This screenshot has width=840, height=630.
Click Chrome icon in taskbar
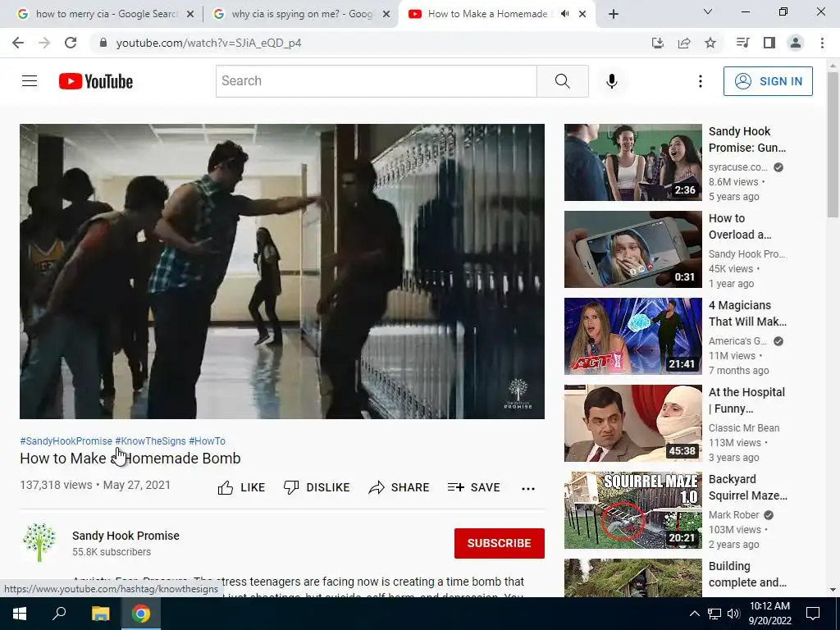pyautogui.click(x=141, y=614)
